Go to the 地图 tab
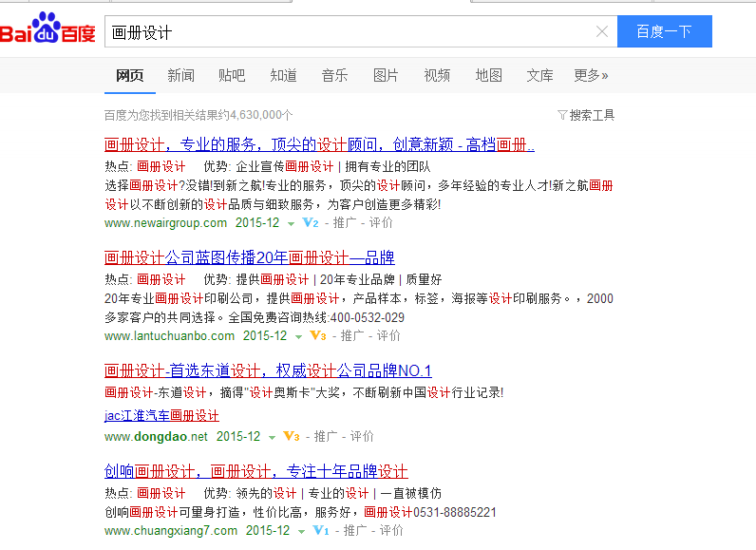 coord(488,76)
